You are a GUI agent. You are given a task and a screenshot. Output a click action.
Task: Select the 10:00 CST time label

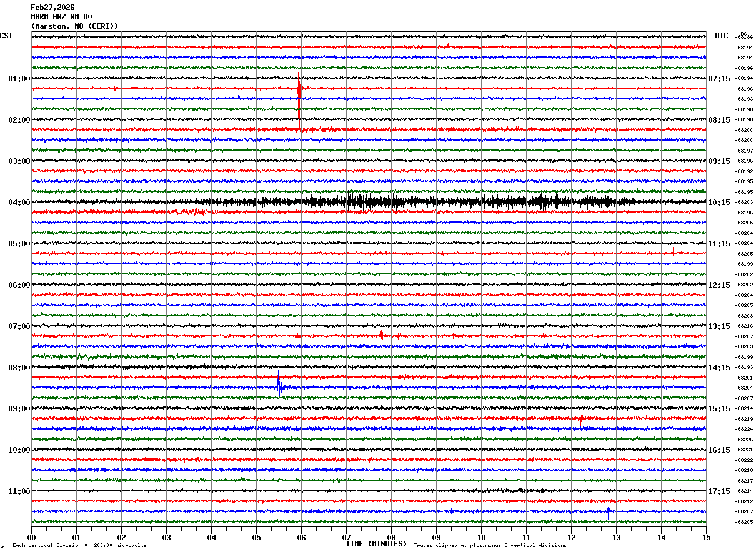point(19,450)
